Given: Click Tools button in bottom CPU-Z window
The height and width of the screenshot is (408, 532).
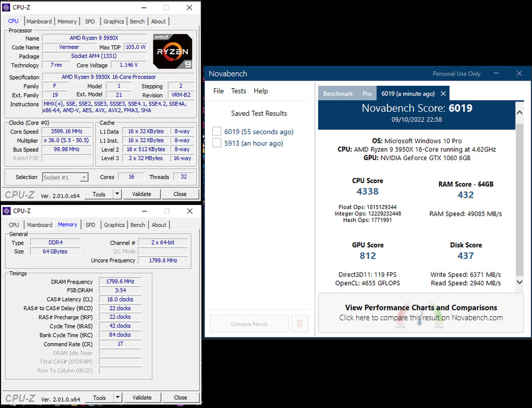Looking at the screenshot, I should [100, 397].
